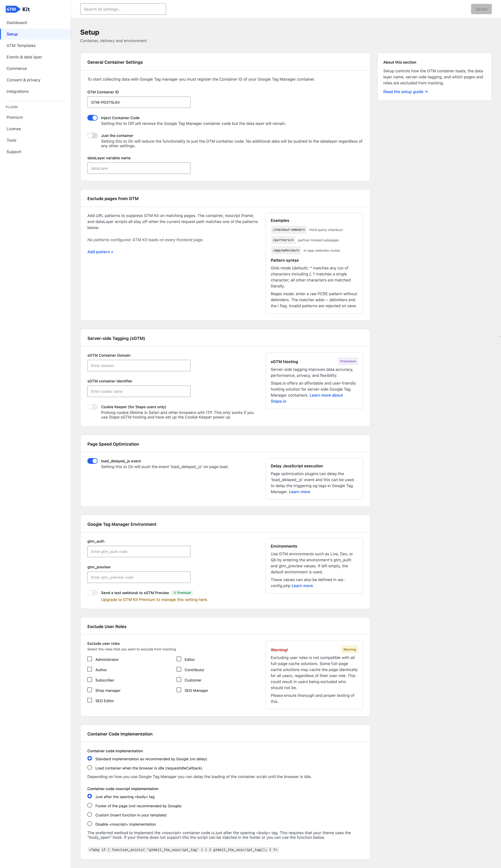
Task: Toggle Send a test webhook switch
Action: click(x=93, y=593)
